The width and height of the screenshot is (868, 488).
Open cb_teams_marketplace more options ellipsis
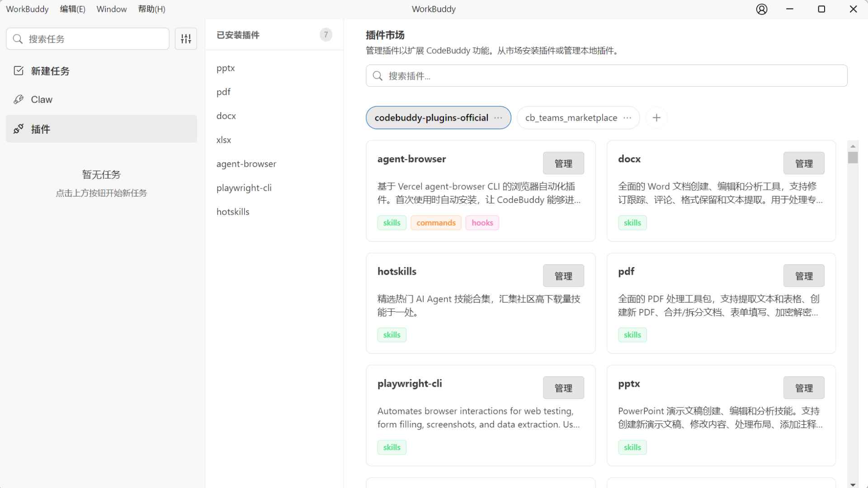pyautogui.click(x=627, y=118)
